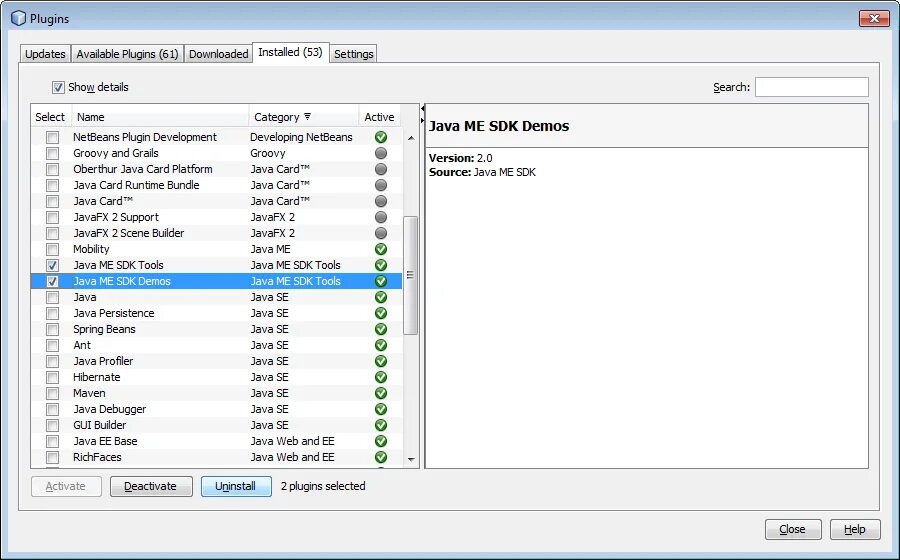Collapse details pane with the upper splitter arrow
900x560 pixels.
pos(422,108)
